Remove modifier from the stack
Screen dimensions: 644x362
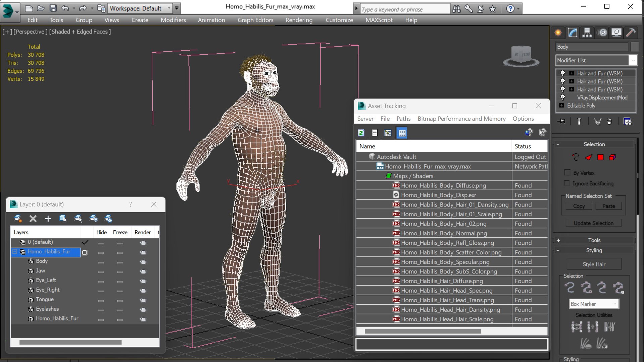point(609,121)
